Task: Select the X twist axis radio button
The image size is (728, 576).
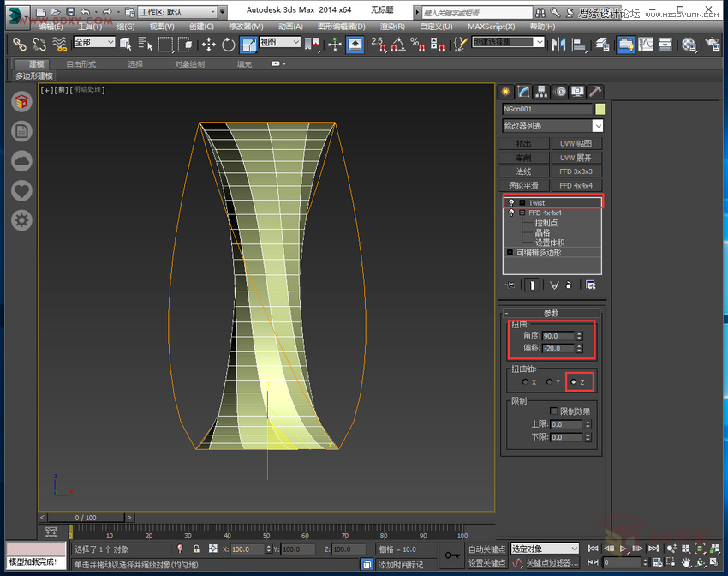Action: (x=524, y=381)
